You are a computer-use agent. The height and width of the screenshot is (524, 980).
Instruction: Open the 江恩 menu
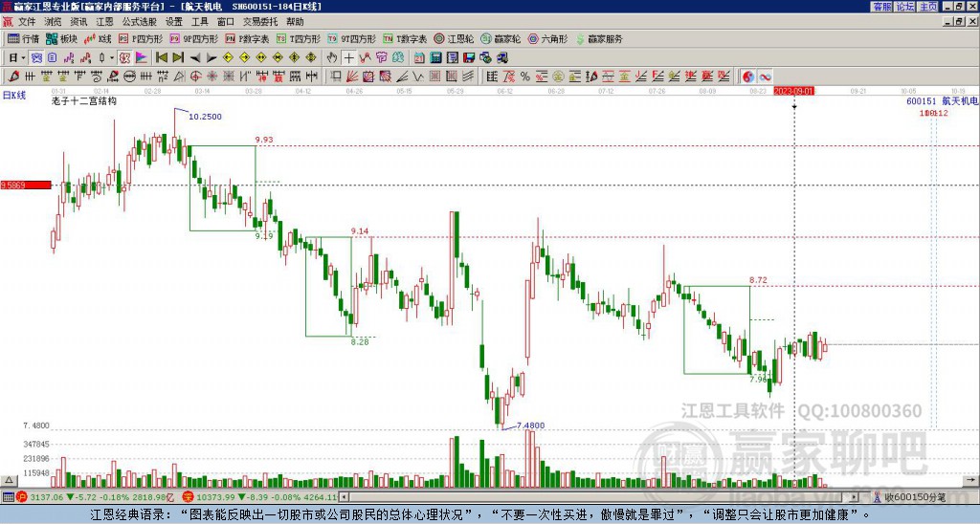(104, 22)
